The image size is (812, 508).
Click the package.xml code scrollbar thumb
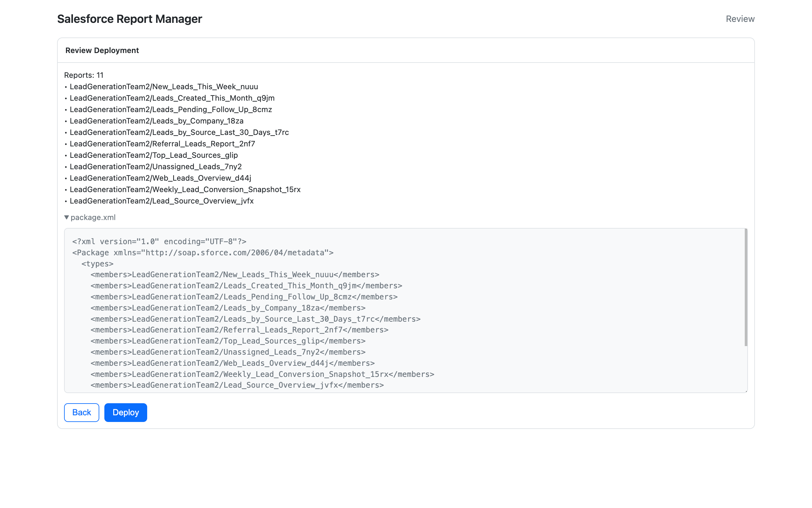(x=746, y=287)
